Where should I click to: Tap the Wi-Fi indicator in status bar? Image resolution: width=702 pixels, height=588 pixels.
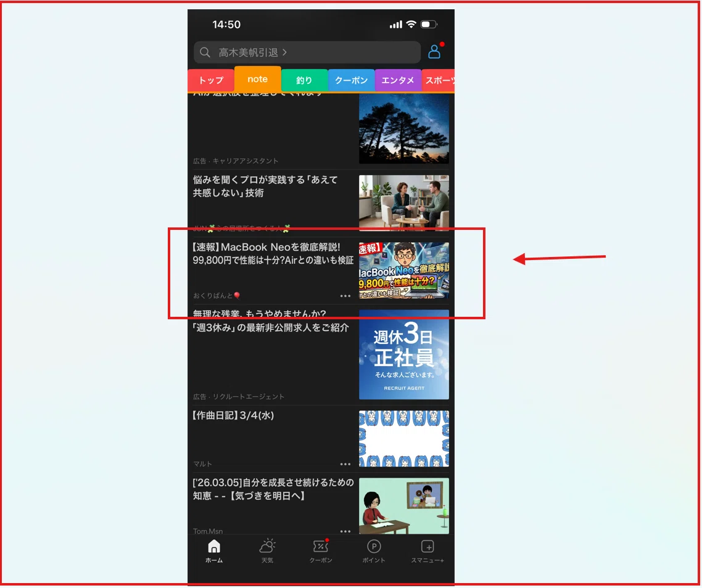[x=411, y=24]
